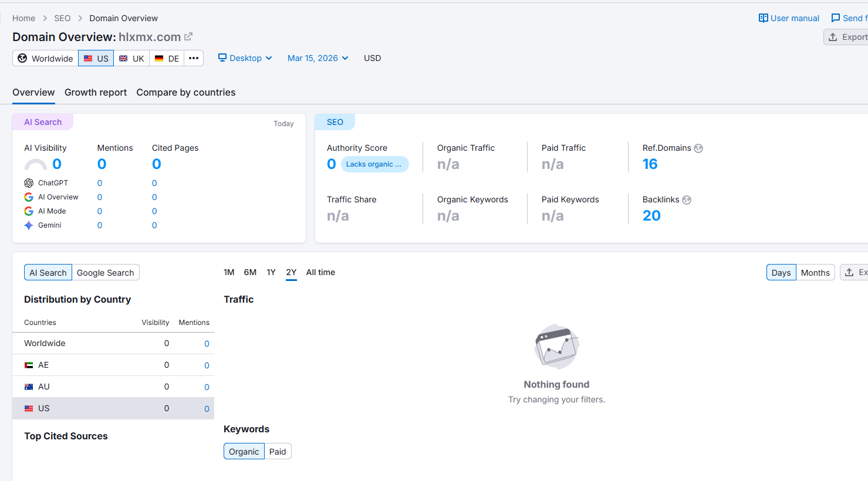Select the All time range
868x481 pixels.
pyautogui.click(x=320, y=272)
